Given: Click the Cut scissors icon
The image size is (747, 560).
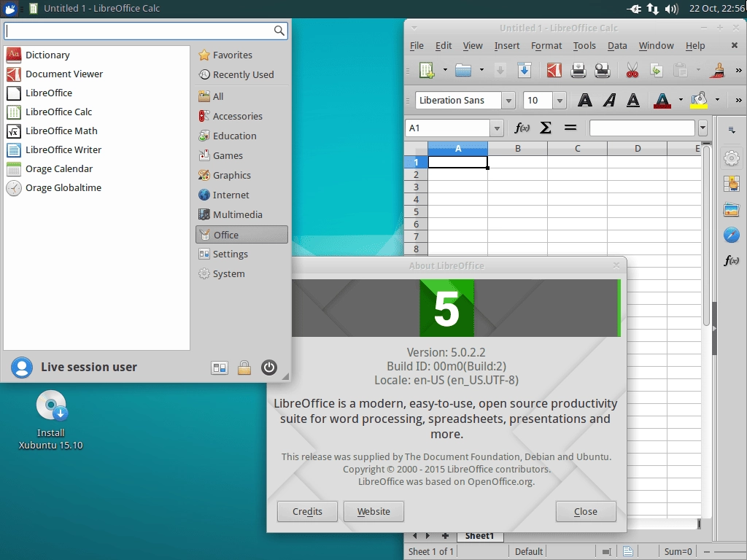Looking at the screenshot, I should [632, 70].
